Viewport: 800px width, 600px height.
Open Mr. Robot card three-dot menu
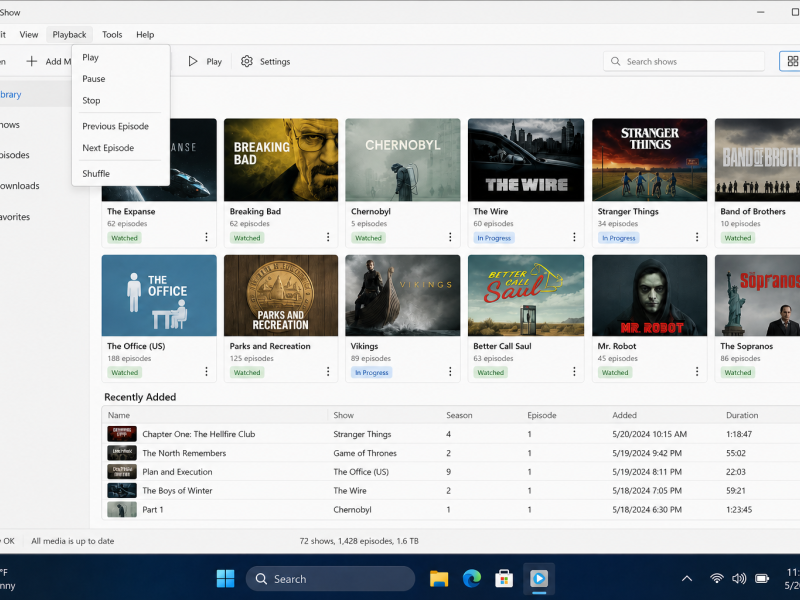(x=697, y=371)
